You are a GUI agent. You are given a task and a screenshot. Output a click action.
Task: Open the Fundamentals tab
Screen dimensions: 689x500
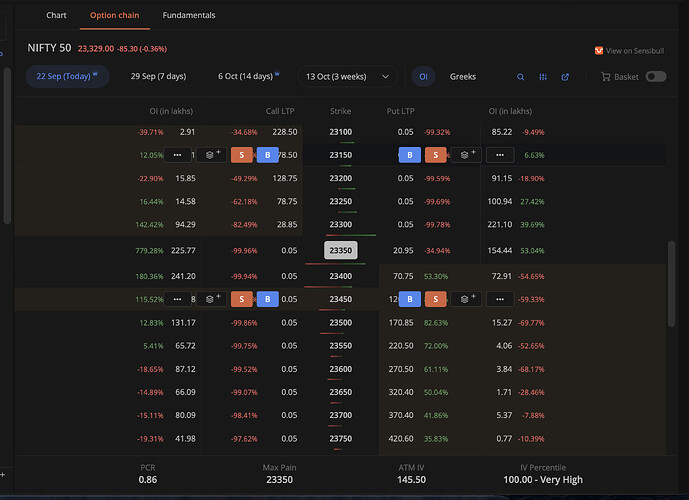189,15
